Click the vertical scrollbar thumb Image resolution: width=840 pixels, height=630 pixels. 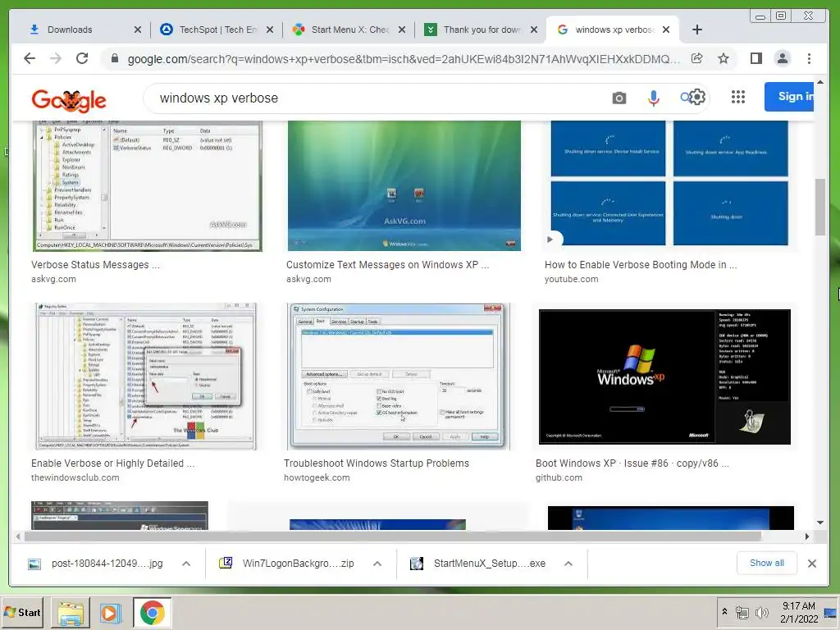click(x=820, y=207)
